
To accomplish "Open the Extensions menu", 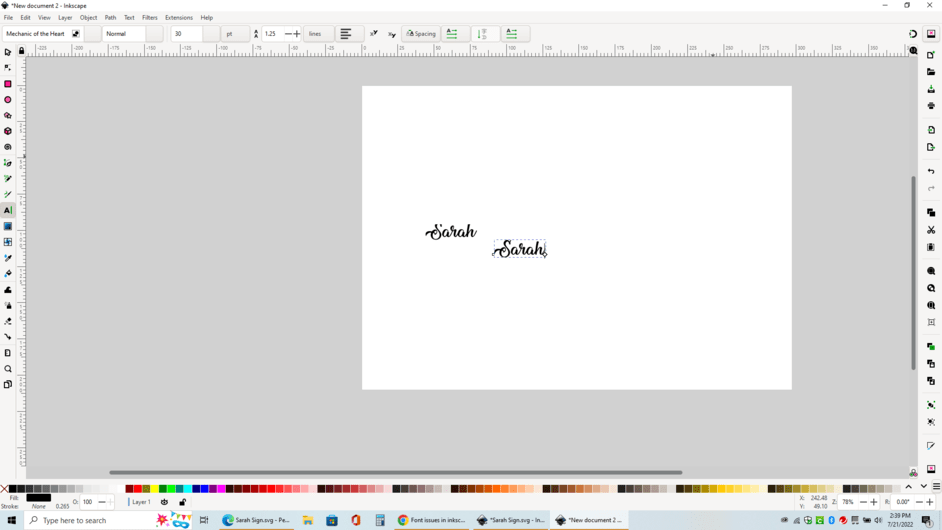I will 178,17.
